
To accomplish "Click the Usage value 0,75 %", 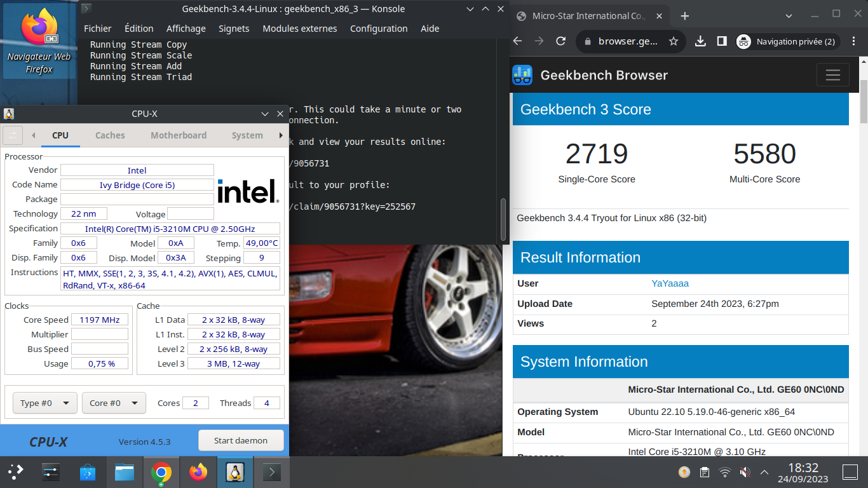I will pyautogui.click(x=100, y=363).
